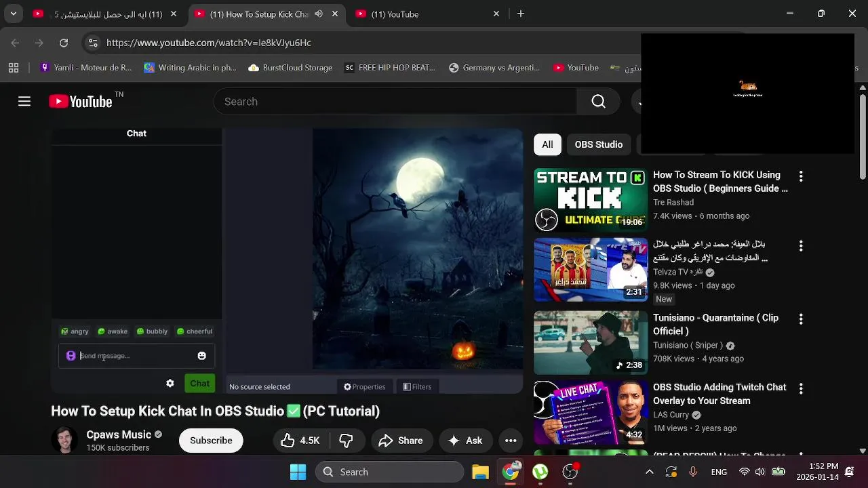
Task: Open Cpaws Music channel name link
Action: [119, 434]
